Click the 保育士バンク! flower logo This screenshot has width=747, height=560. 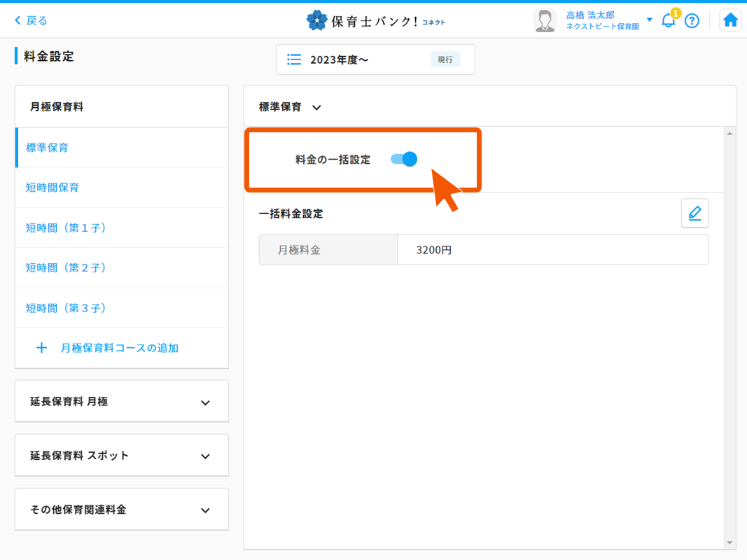(317, 20)
